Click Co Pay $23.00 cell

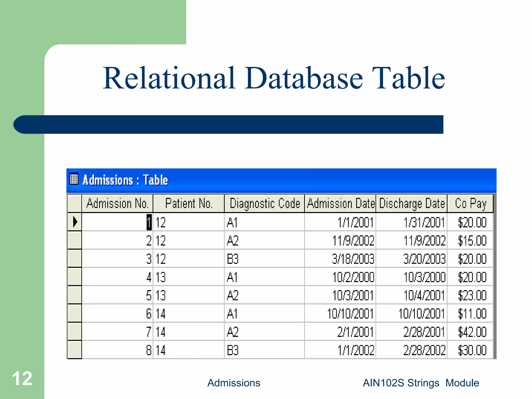470,295
